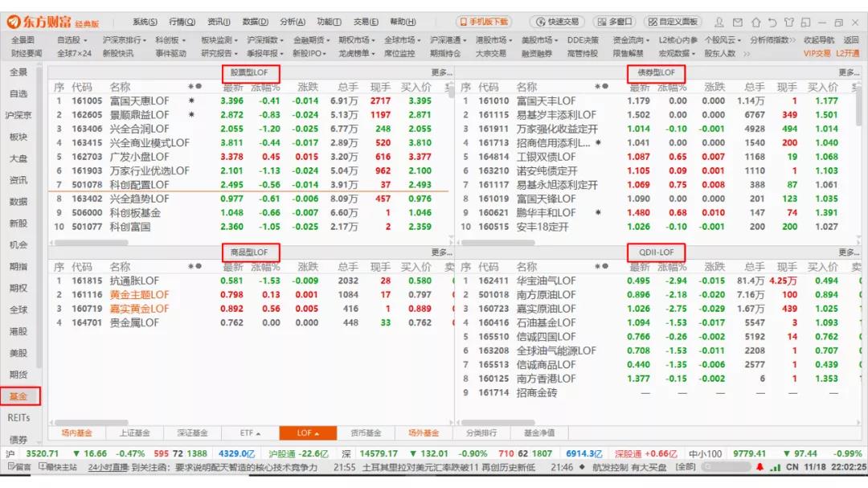Viewport: 868px width, 488px height.
Task: Click the overflow chevrons after 股东人数
Action: (x=747, y=54)
